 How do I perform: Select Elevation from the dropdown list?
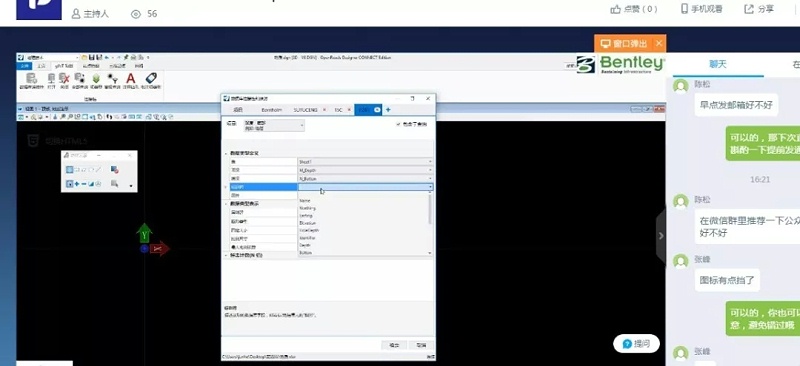[x=307, y=223]
